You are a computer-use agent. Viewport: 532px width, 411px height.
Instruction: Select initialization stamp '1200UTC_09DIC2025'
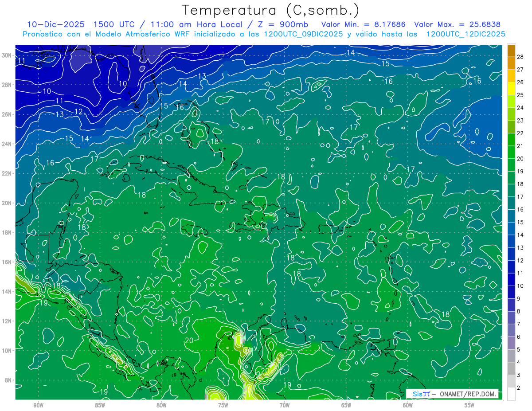(x=303, y=34)
